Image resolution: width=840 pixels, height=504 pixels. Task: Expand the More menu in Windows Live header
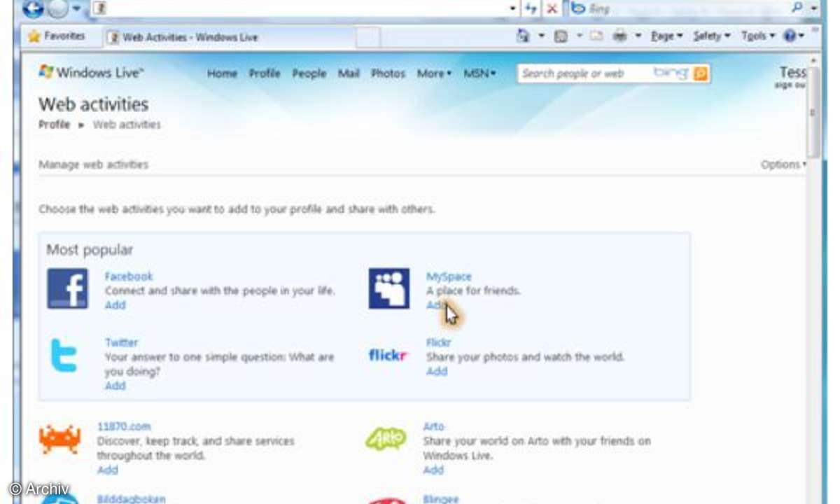(434, 73)
